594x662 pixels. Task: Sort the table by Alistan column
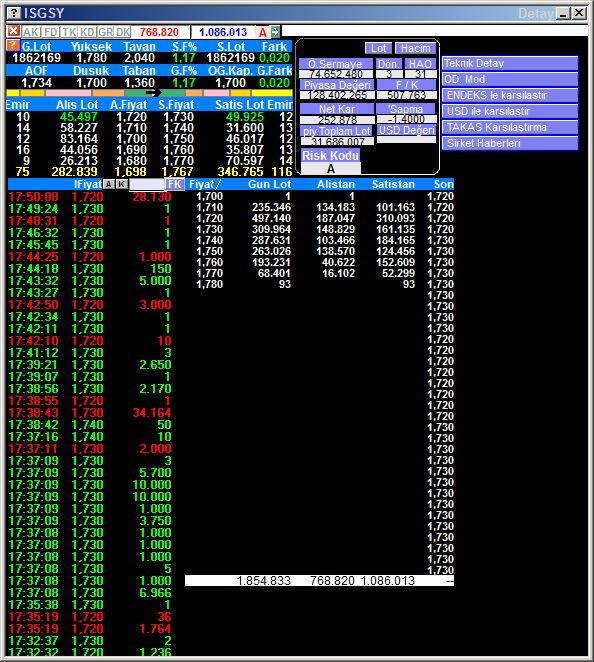click(336, 184)
